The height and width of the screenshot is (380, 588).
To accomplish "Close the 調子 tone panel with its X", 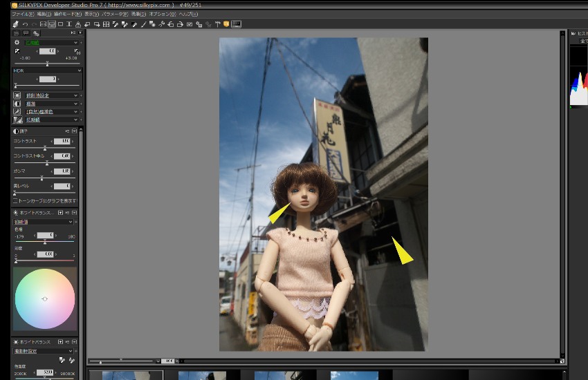I will [75, 131].
